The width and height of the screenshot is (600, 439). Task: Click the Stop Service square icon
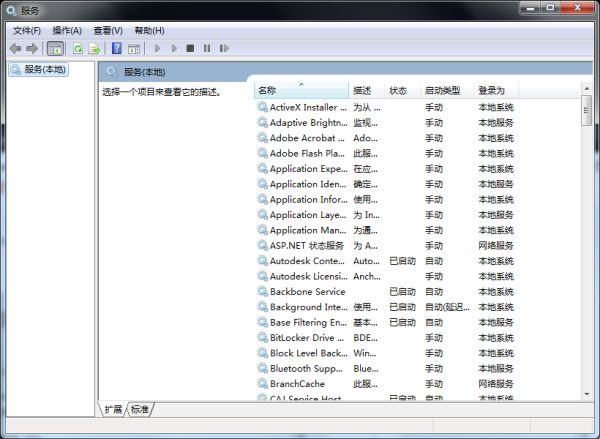[190, 48]
